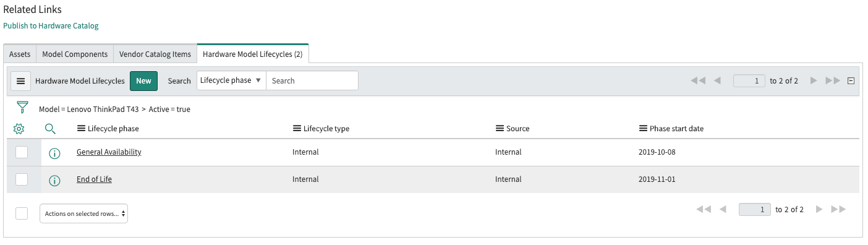The width and height of the screenshot is (868, 245).
Task: Open Source column menu icon
Action: coord(500,129)
